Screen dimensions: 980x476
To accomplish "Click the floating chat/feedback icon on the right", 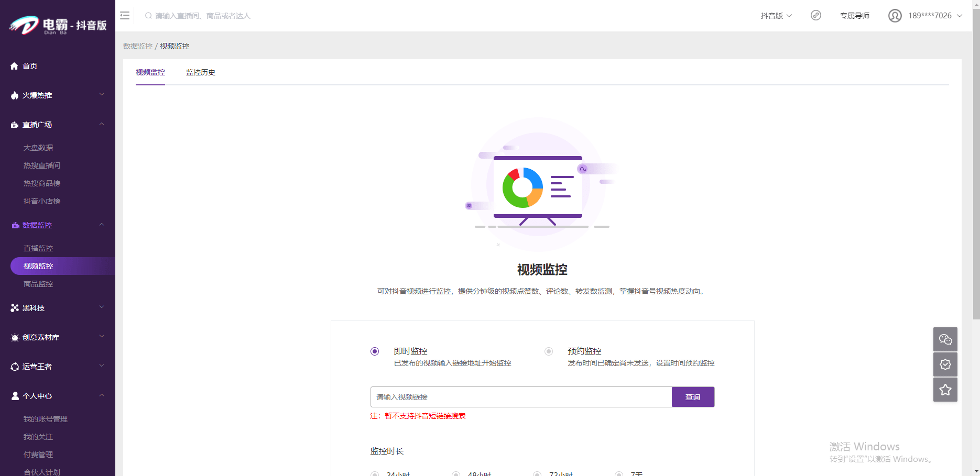I will 945,339.
